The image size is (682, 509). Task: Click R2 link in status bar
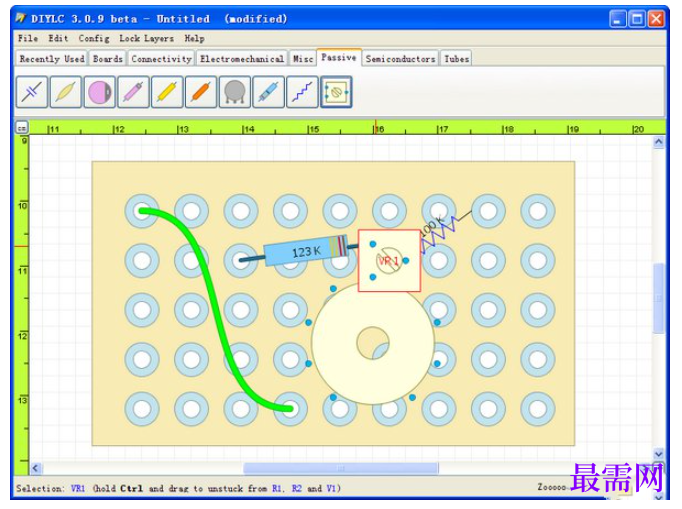pyautogui.click(x=297, y=489)
